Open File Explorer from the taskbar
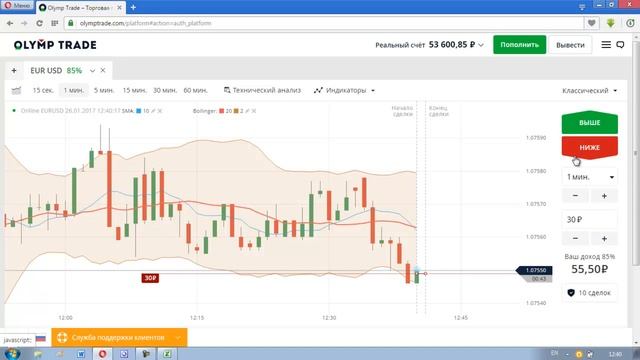This screenshot has width=640, height=360. [38, 354]
